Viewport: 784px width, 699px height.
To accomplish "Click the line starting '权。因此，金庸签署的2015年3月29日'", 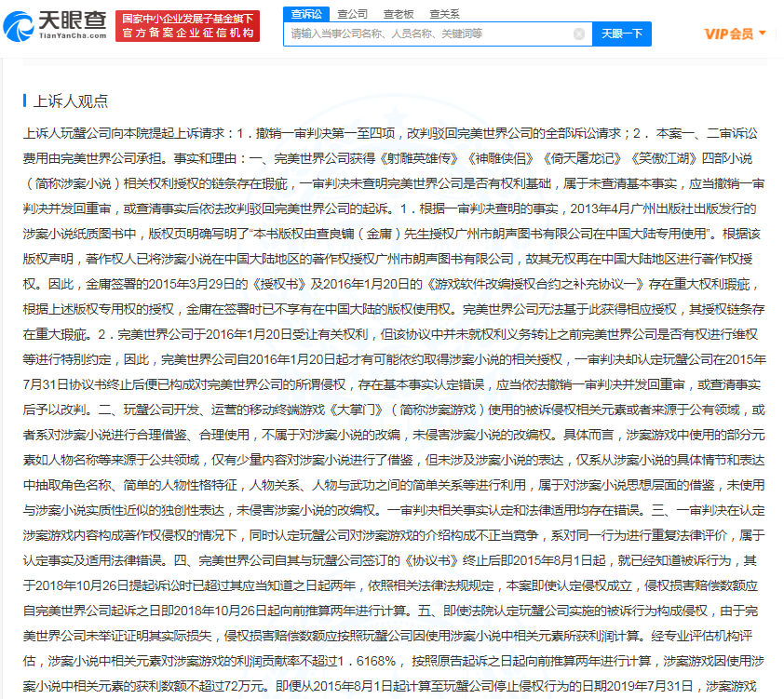I will pos(391,284).
